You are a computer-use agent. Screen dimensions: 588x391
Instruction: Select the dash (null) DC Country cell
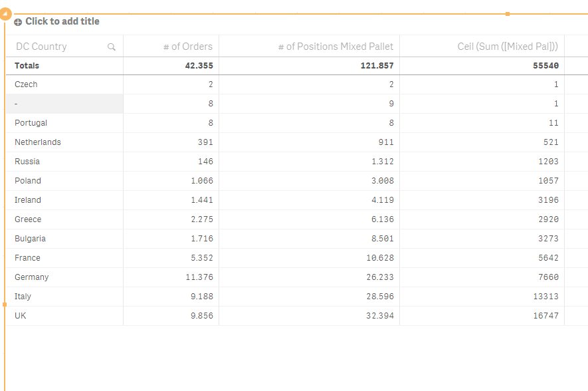[x=17, y=104]
